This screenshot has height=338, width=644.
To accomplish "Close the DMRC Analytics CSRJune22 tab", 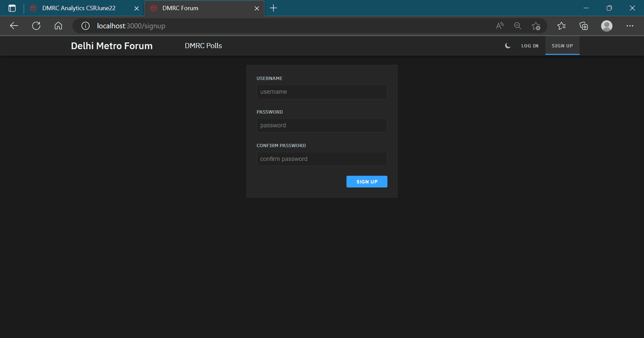I will 137,8.
